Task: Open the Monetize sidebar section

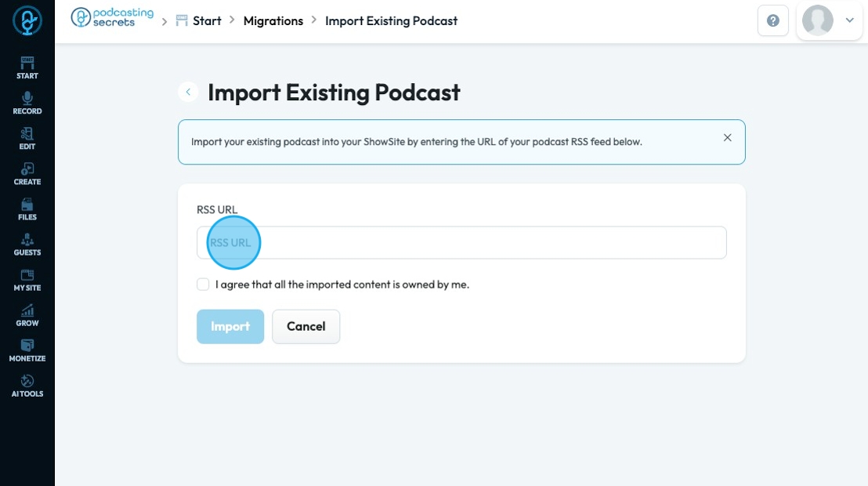Action: tap(27, 351)
